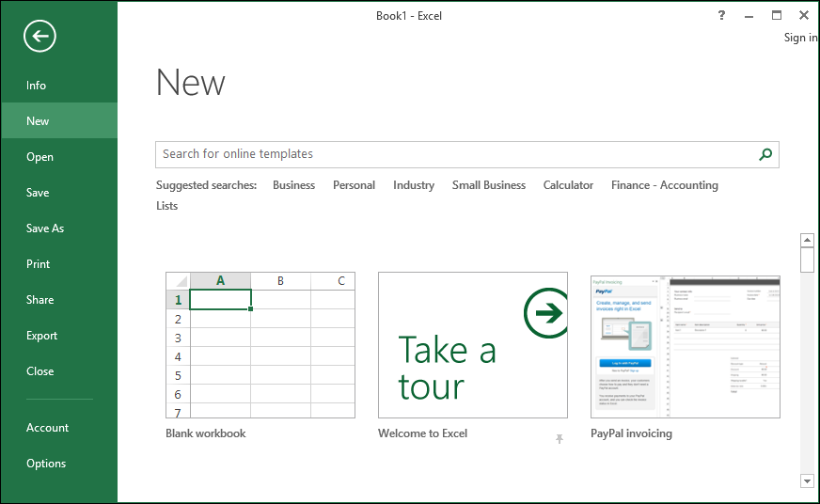The width and height of the screenshot is (820, 504).
Task: Click the template list scrollbar thumb
Action: [x=807, y=260]
